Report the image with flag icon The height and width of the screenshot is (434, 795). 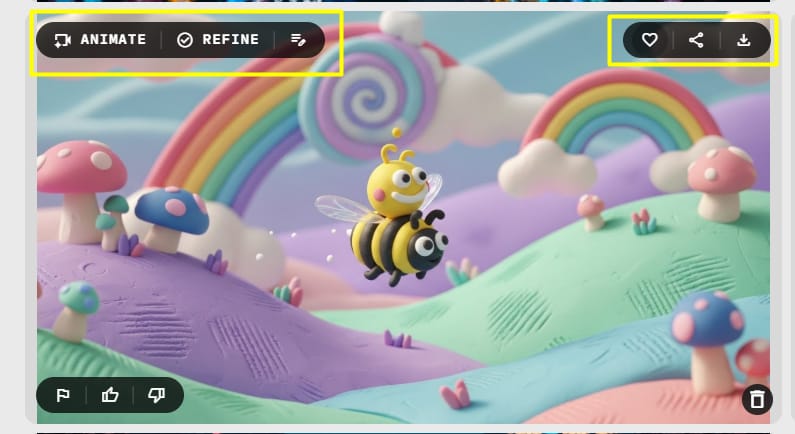[63, 394]
